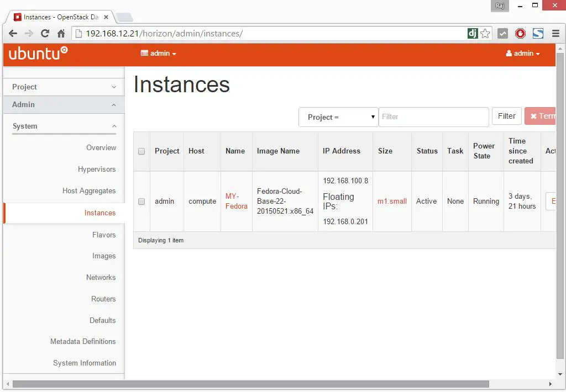Image resolution: width=566 pixels, height=392 pixels.
Task: Click the Raj user profile badge
Action: click(500, 6)
